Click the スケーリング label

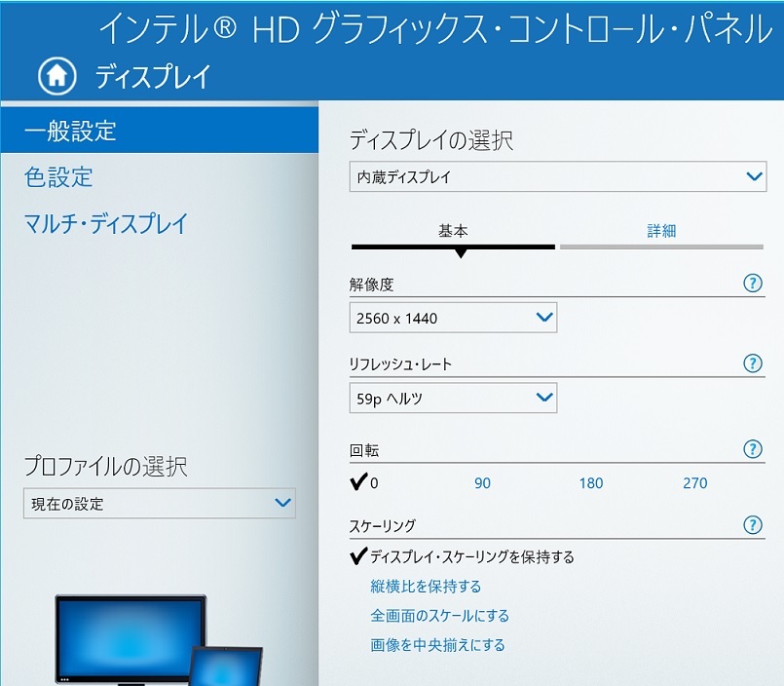383,526
